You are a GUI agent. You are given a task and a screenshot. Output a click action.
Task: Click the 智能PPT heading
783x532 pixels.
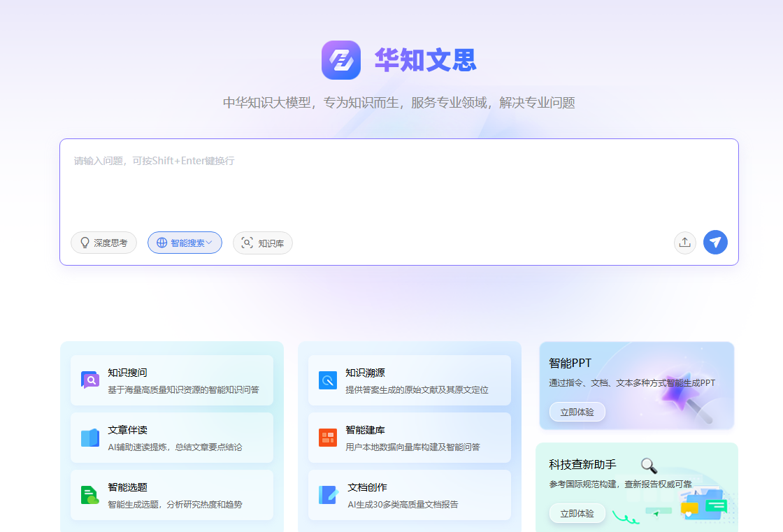pyautogui.click(x=570, y=363)
